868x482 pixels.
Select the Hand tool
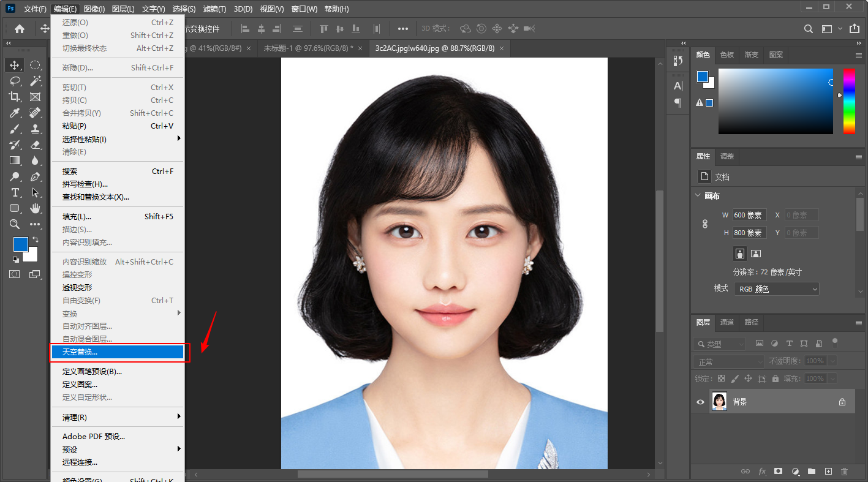coord(36,208)
